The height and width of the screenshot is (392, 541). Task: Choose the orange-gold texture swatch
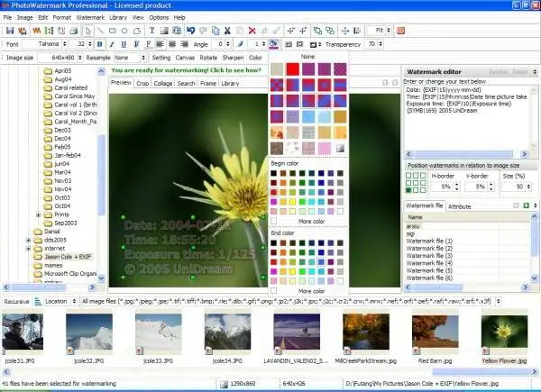340,117
